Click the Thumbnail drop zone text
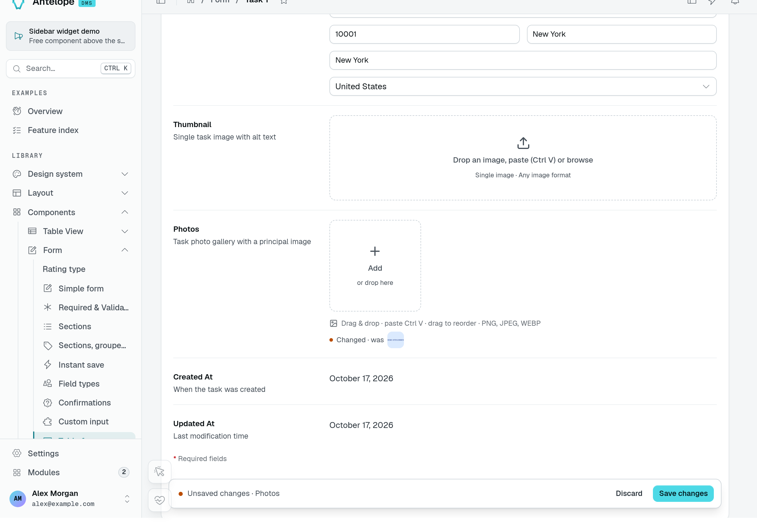This screenshot has height=532, width=757. pyautogui.click(x=523, y=160)
